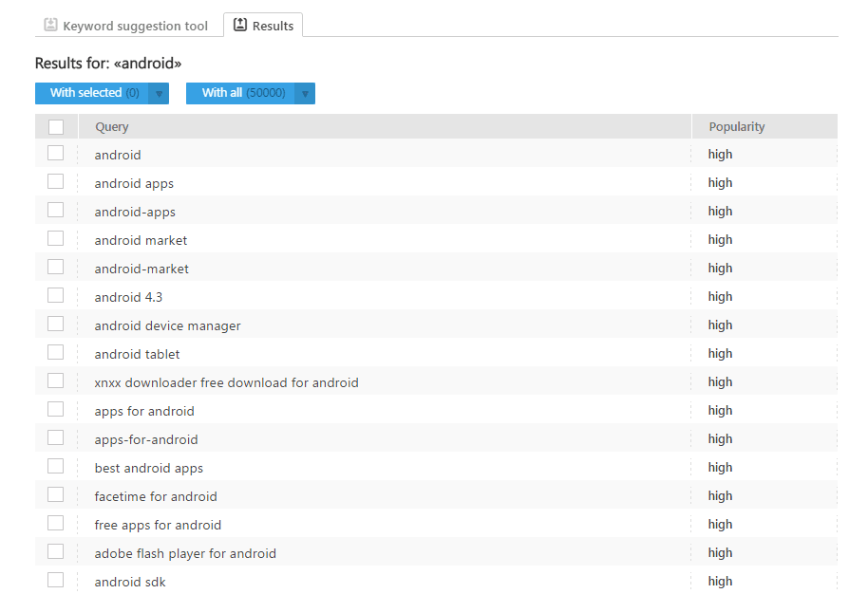Check the box for 'apps-for-android'
The width and height of the screenshot is (868, 594).
point(55,437)
